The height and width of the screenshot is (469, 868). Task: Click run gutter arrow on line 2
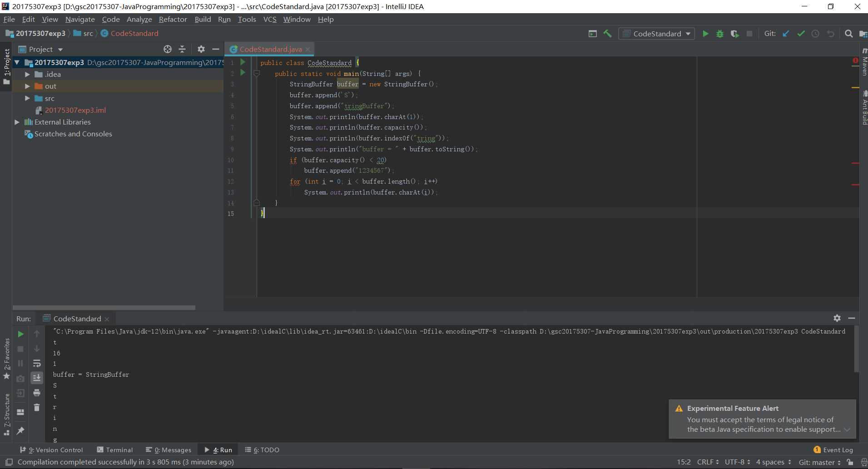[x=243, y=73]
